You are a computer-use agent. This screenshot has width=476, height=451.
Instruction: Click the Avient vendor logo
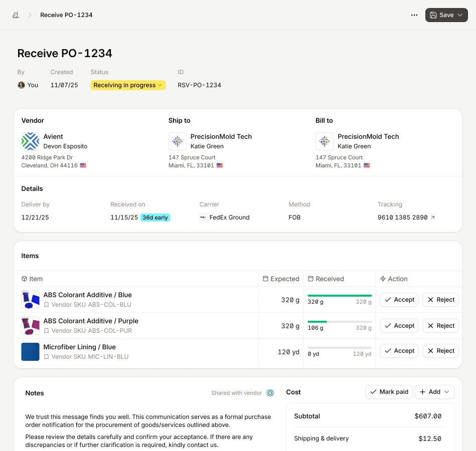coord(31,141)
